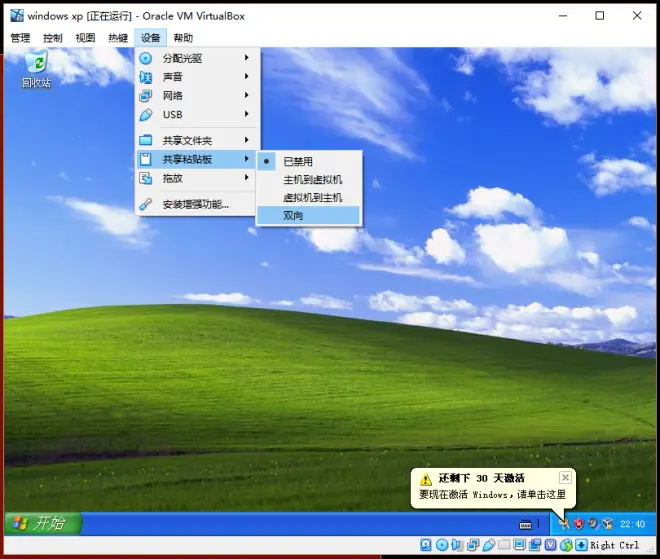Click the optical disc status bar indicator
The height and width of the screenshot is (559, 660).
pyautogui.click(x=442, y=545)
